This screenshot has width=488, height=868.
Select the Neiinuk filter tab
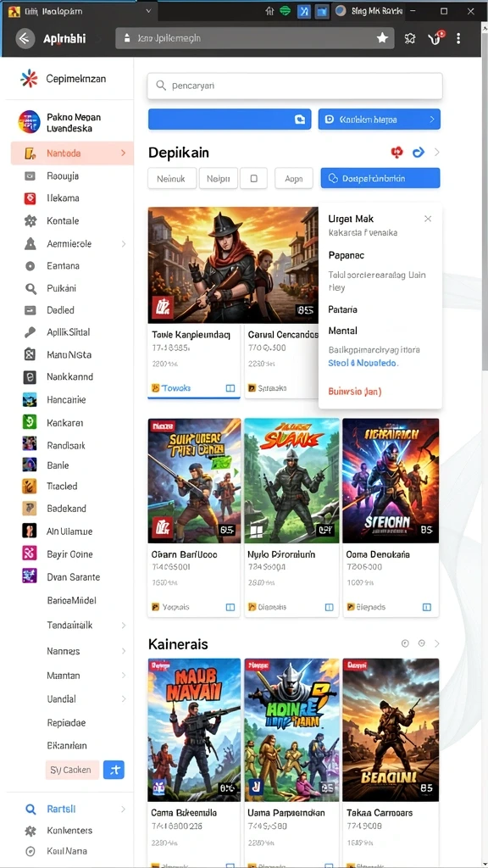(x=171, y=178)
